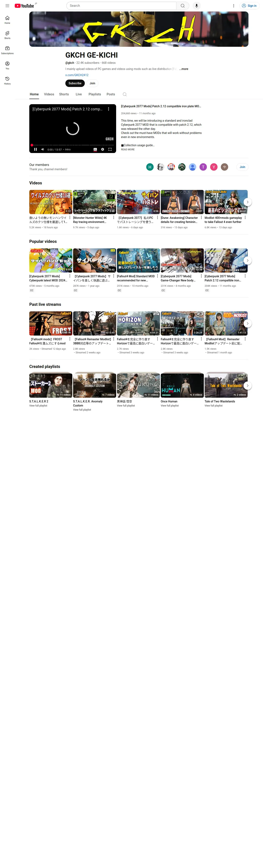Open the player settings gear

[103, 149]
